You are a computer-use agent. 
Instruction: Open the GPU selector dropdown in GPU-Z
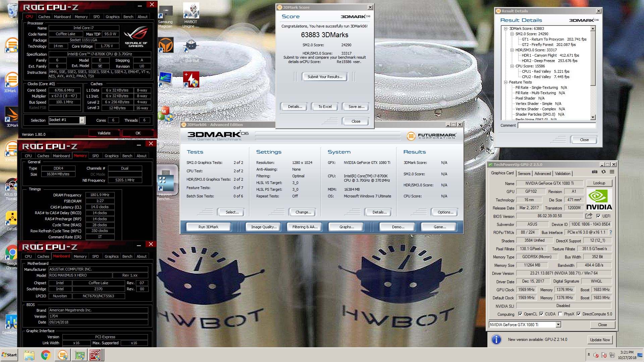pos(558,324)
